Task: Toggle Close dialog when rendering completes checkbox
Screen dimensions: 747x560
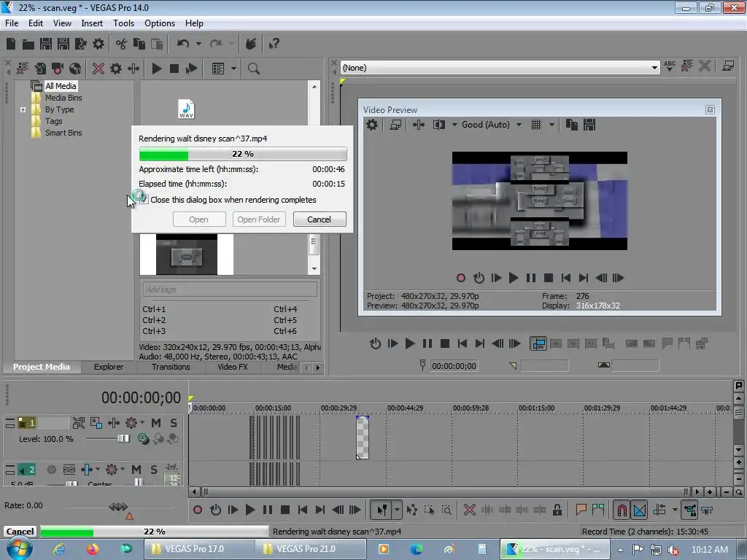Action: tap(144, 200)
